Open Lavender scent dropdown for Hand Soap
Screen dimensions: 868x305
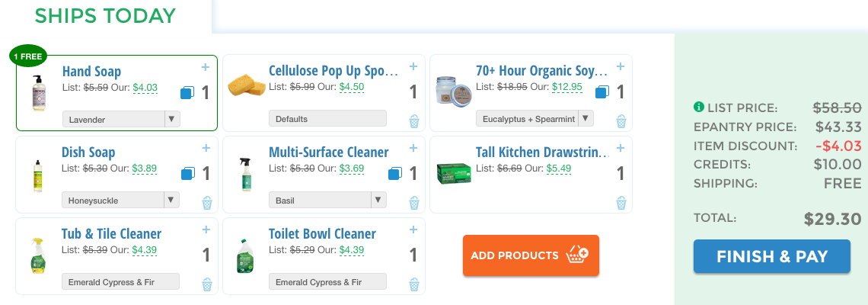[121, 119]
